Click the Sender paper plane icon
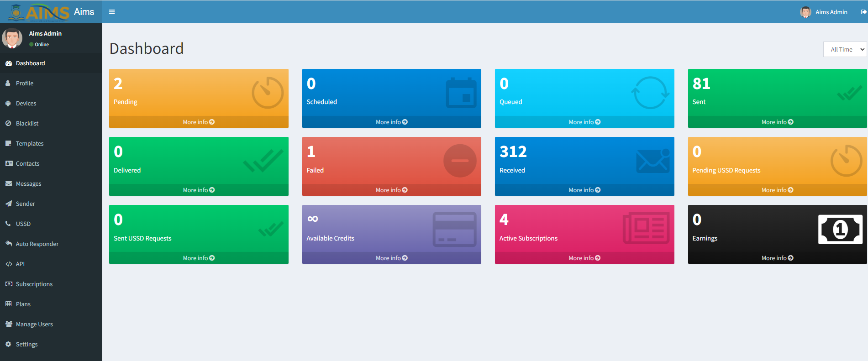The height and width of the screenshot is (361, 868). pyautogui.click(x=8, y=204)
